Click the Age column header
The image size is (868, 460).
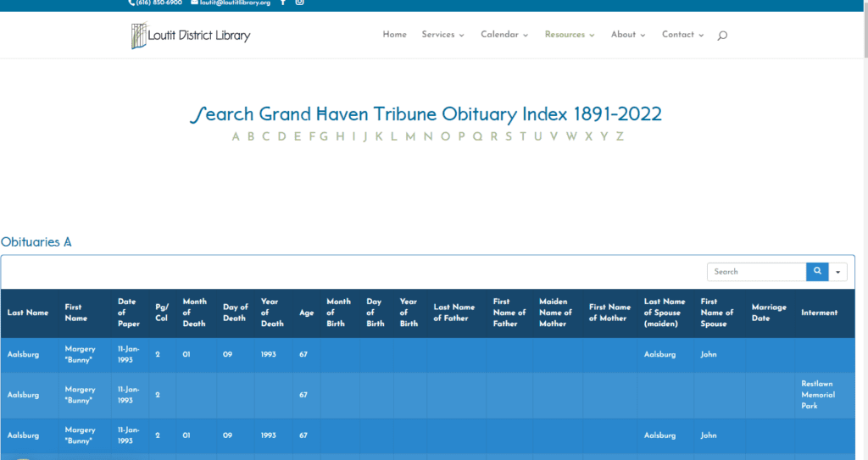306,313
